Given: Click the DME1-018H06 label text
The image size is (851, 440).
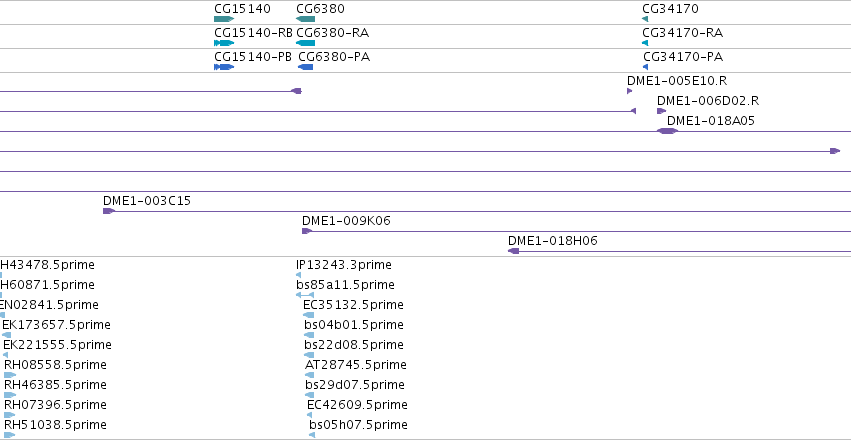Looking at the screenshot, I should pos(552,241).
